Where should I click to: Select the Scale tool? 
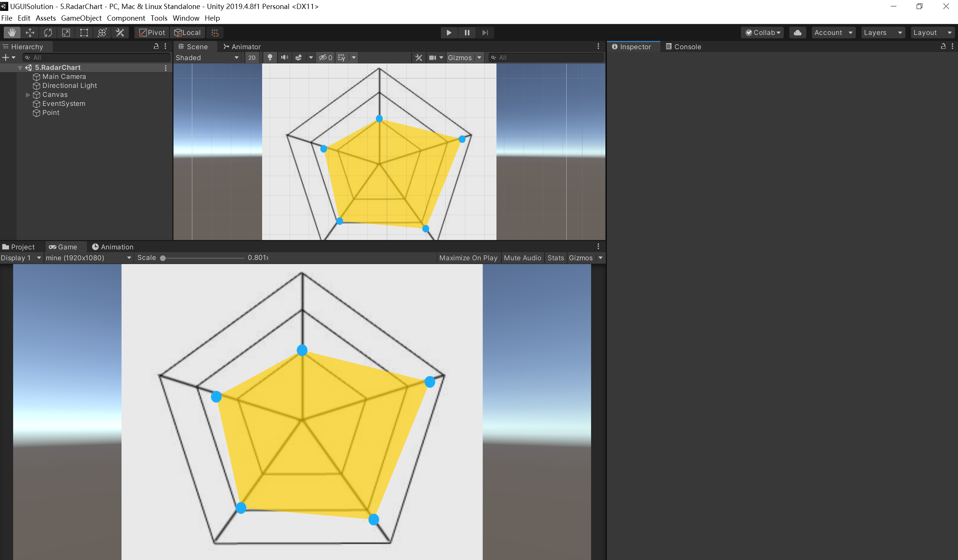(66, 33)
